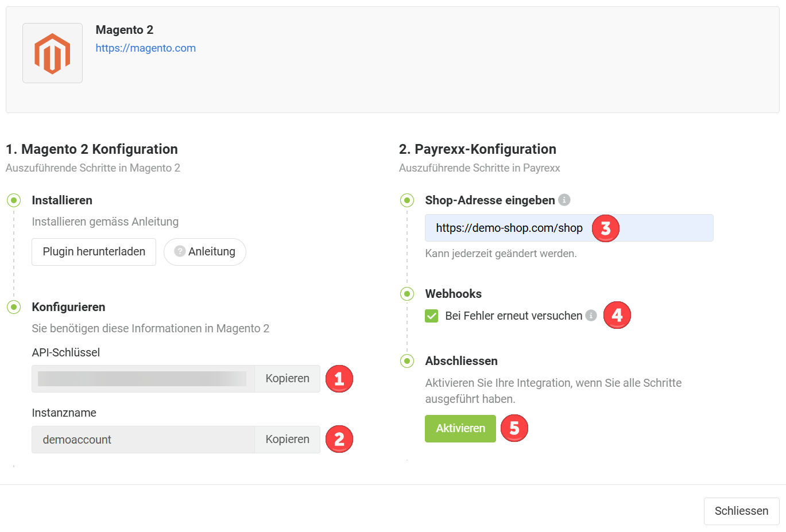This screenshot has height=532, width=786.
Task: Click the Installieren gemäss Anleitung text
Action: click(x=105, y=222)
